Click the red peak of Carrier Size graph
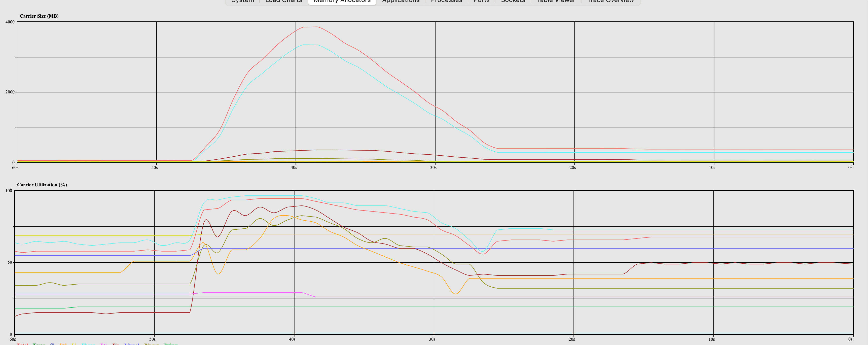Image resolution: width=868 pixels, height=345 pixels. coord(311,27)
